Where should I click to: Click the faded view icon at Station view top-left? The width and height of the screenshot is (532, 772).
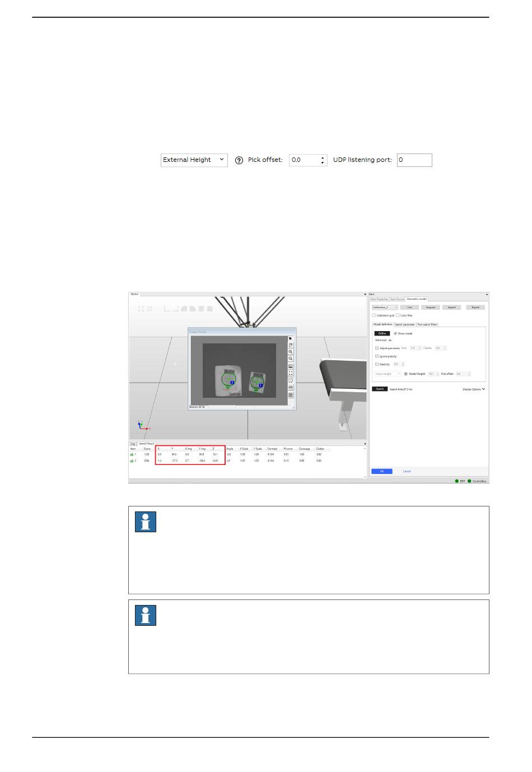141,309
